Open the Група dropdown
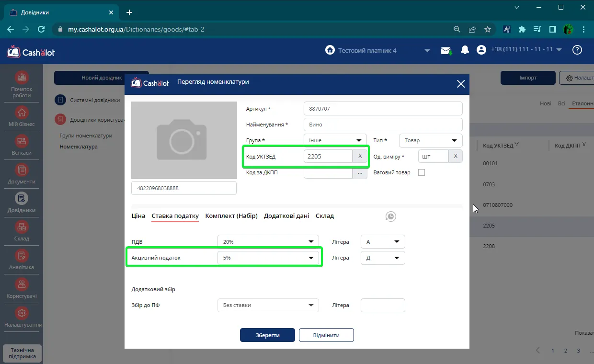 pyautogui.click(x=335, y=140)
